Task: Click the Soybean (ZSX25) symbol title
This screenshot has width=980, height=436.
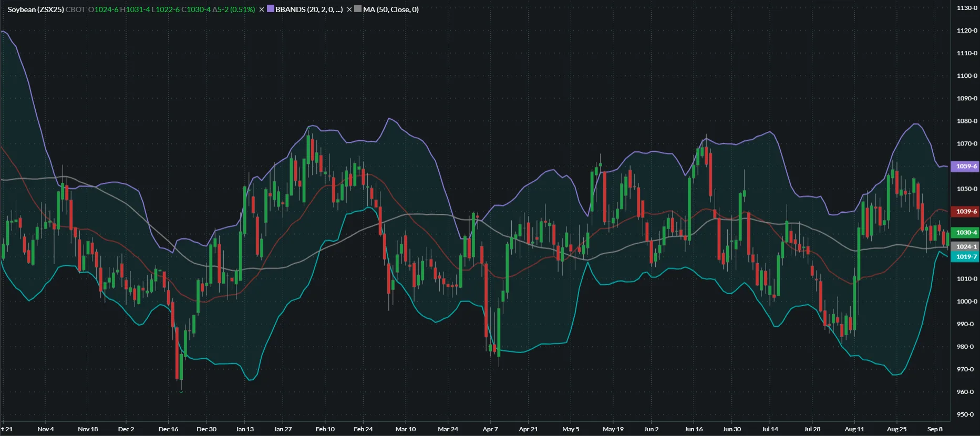Action: pos(36,9)
